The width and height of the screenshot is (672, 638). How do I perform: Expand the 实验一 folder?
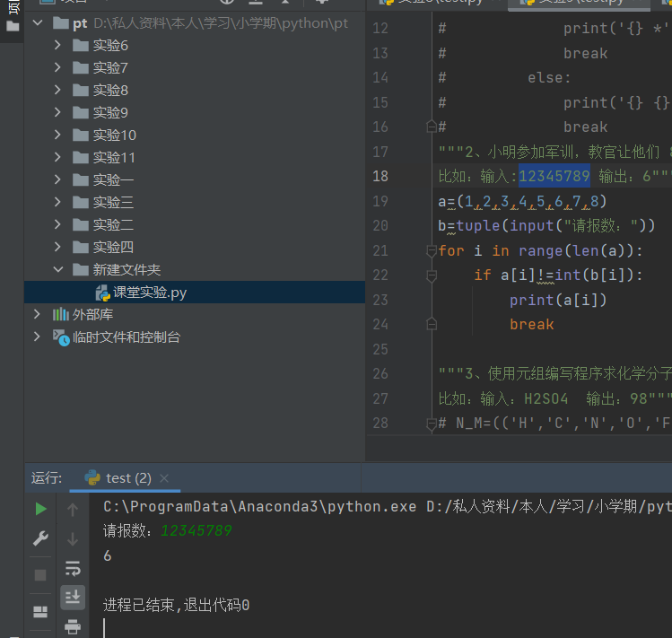pos(57,179)
